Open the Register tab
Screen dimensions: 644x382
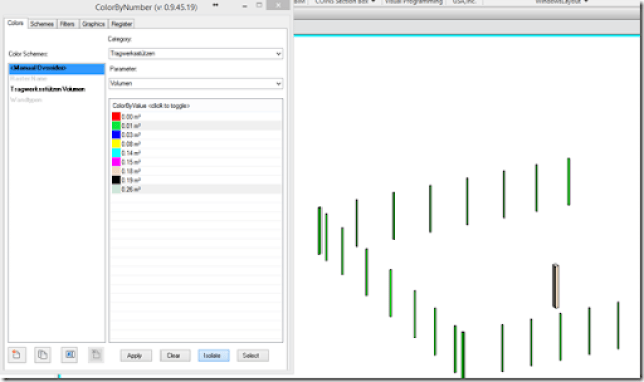click(122, 24)
